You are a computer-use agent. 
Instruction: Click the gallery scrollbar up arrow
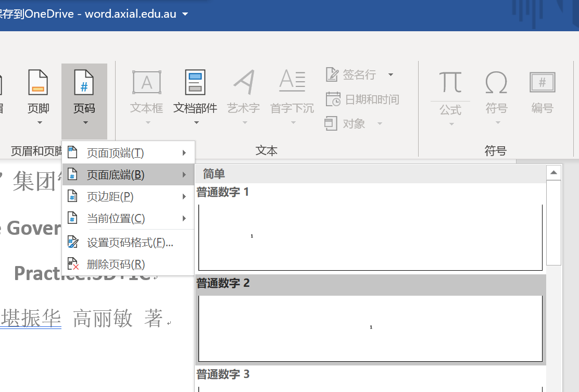click(553, 173)
